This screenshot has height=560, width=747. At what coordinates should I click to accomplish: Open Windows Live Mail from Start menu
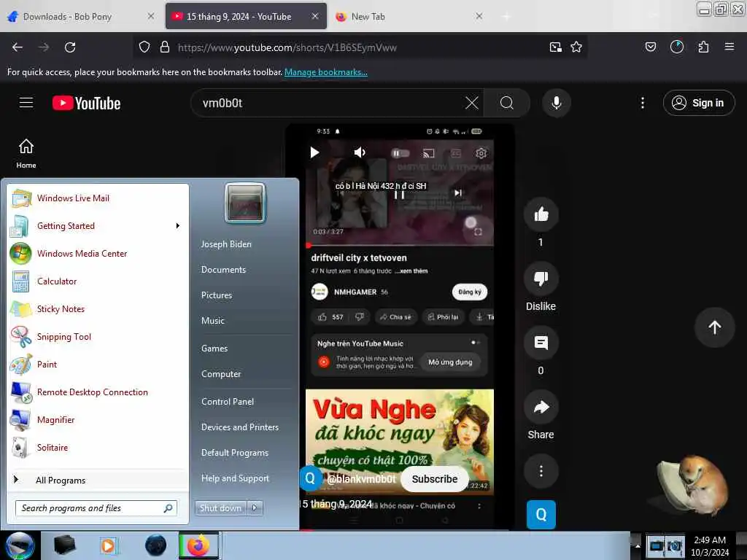pos(98,198)
